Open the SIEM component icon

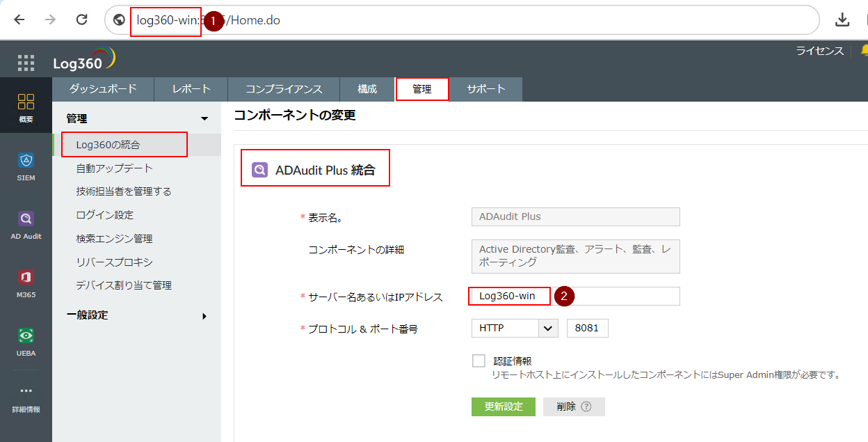pos(26,167)
